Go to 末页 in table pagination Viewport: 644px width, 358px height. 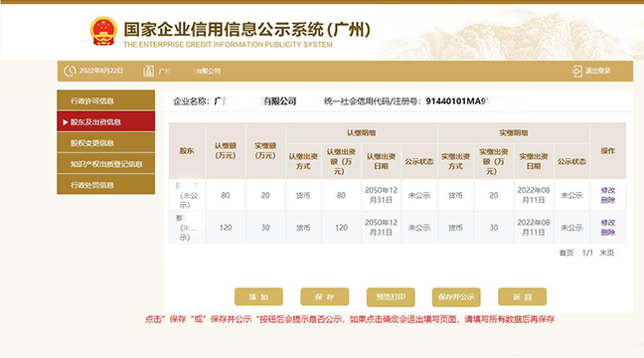[x=606, y=253]
